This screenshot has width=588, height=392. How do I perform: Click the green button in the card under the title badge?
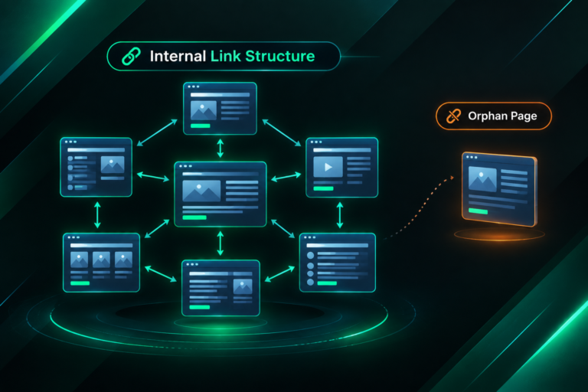pyautogui.click(x=201, y=126)
